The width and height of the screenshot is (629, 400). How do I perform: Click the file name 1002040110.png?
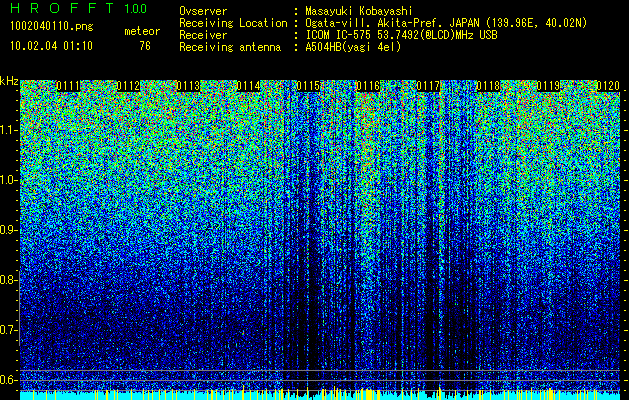pos(52,26)
